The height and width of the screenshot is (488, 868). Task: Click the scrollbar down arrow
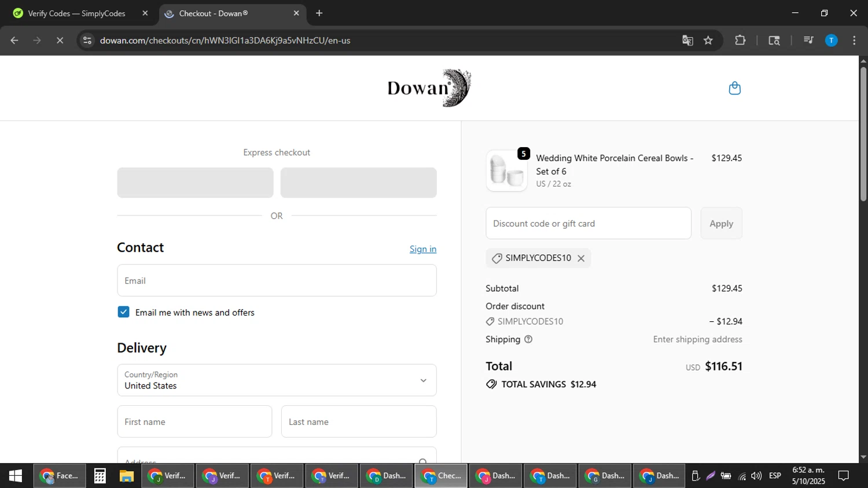[x=863, y=457]
